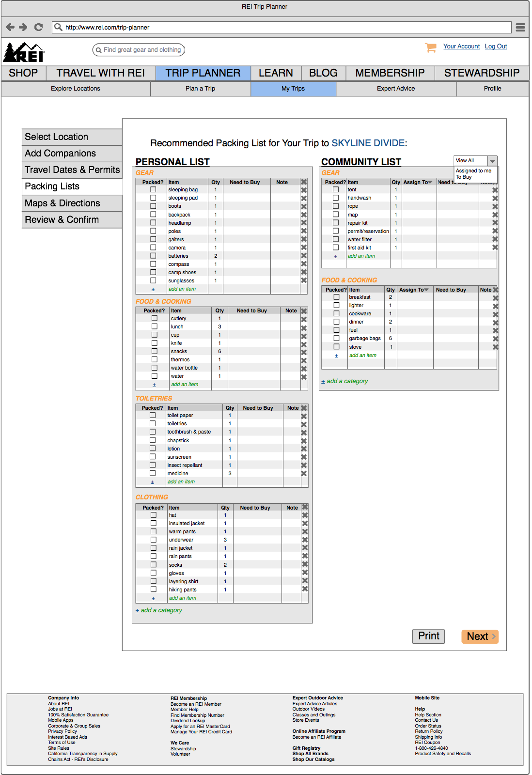Remove the hiking pants row via X icon
The width and height of the screenshot is (532, 775).
[x=305, y=589]
